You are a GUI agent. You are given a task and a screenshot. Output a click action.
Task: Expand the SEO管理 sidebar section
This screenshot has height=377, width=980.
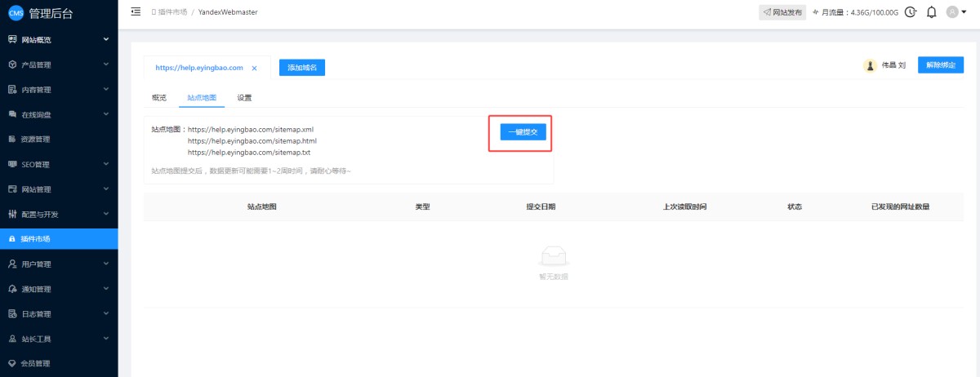[x=105, y=164]
